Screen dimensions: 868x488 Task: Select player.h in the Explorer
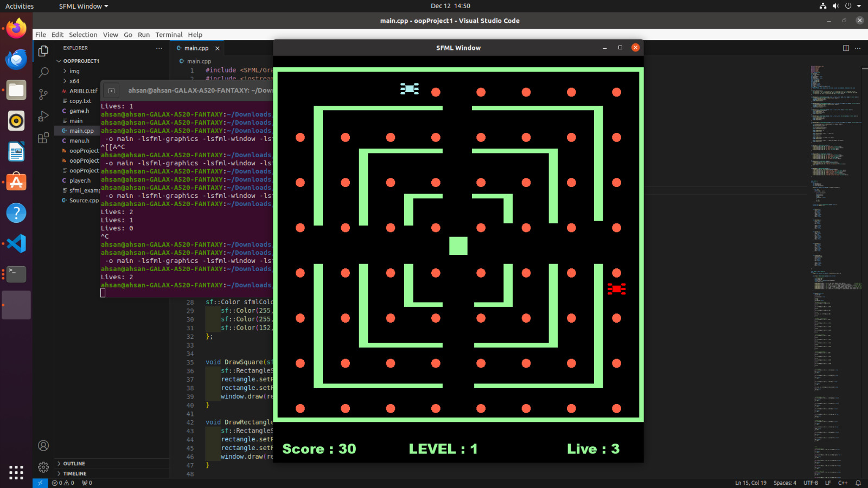click(81, 180)
